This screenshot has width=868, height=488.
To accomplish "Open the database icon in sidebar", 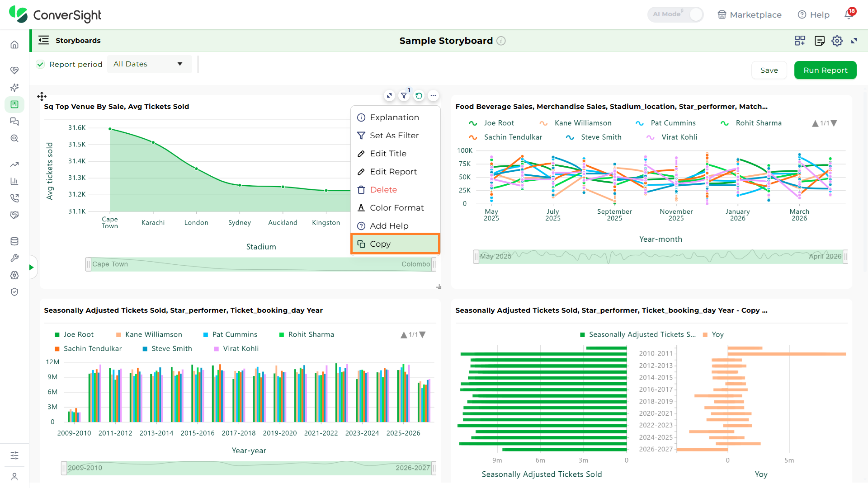I will (14, 241).
